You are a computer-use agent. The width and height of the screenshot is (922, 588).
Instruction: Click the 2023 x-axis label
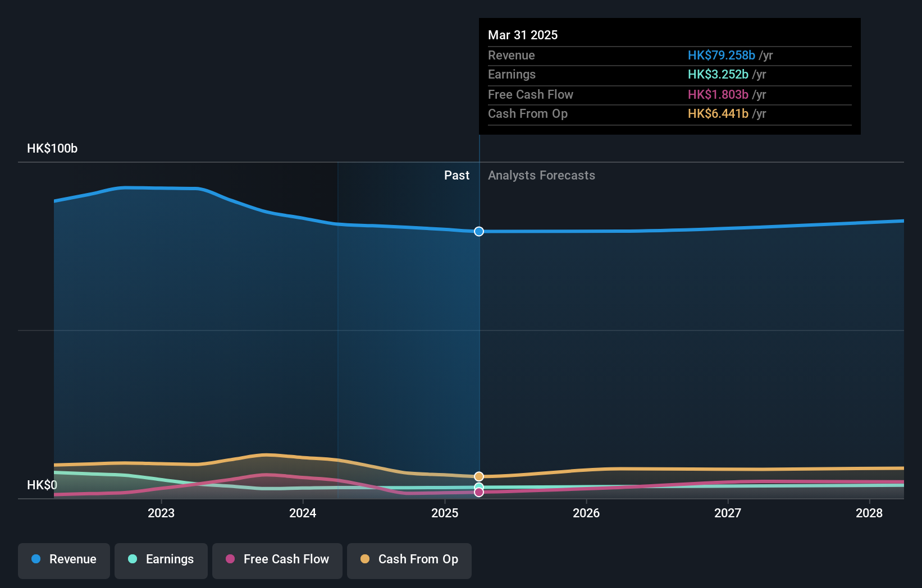pos(161,513)
